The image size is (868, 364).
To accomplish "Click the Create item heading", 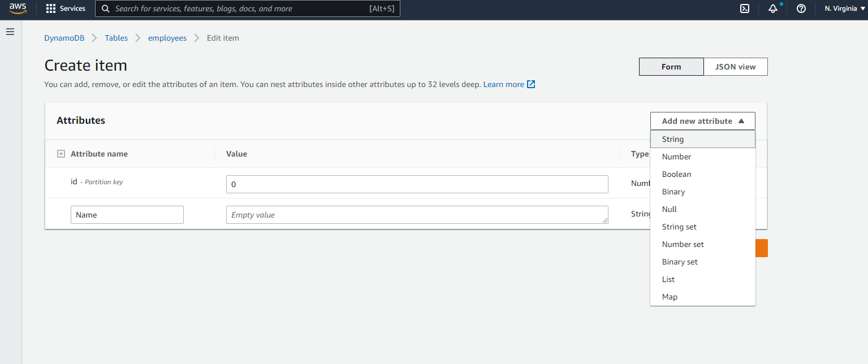I will 86,66.
